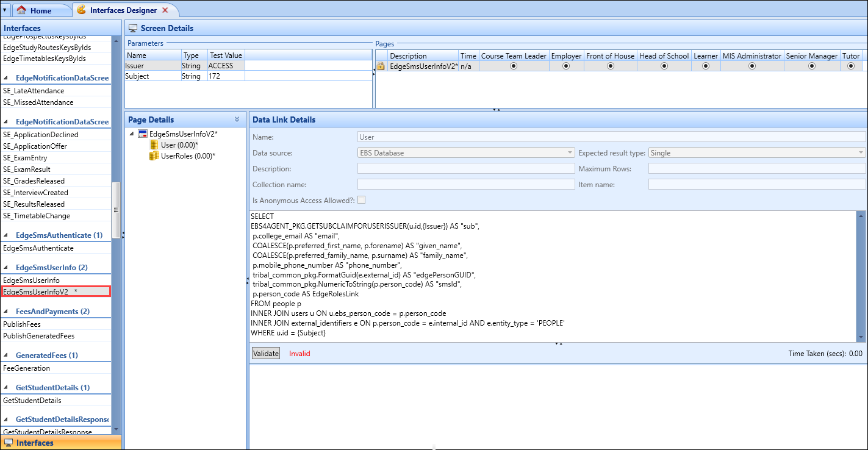Click the Interfaces Designer palette icon

point(81,10)
